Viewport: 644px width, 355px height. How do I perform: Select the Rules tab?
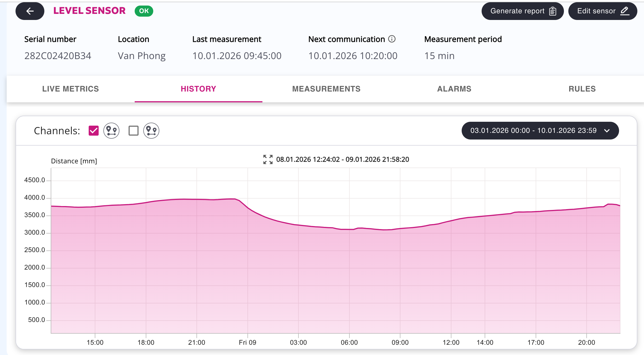(582, 89)
